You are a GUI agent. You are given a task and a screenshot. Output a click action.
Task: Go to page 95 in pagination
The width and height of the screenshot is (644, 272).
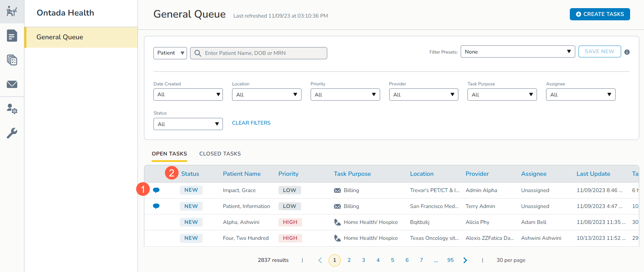(x=450, y=260)
